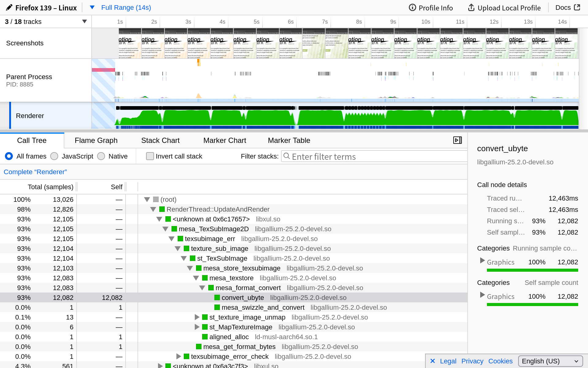Open the Cookies link

pos(500,361)
